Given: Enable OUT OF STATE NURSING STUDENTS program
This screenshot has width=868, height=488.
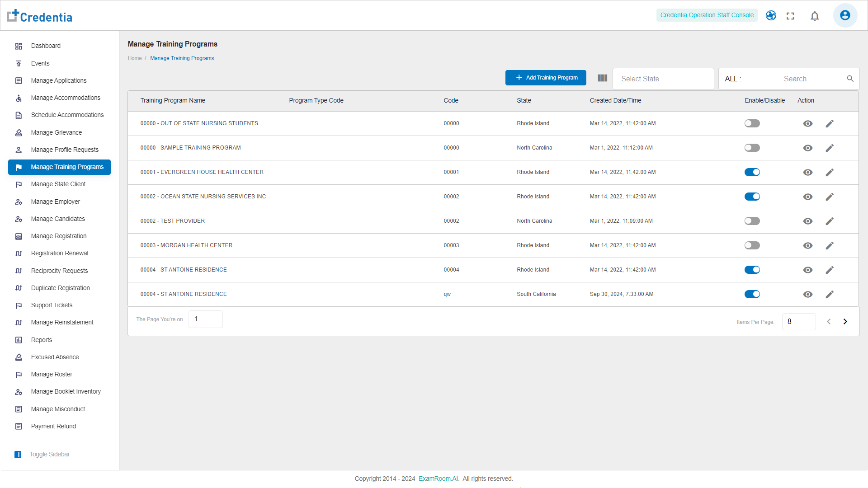Looking at the screenshot, I should 752,124.
